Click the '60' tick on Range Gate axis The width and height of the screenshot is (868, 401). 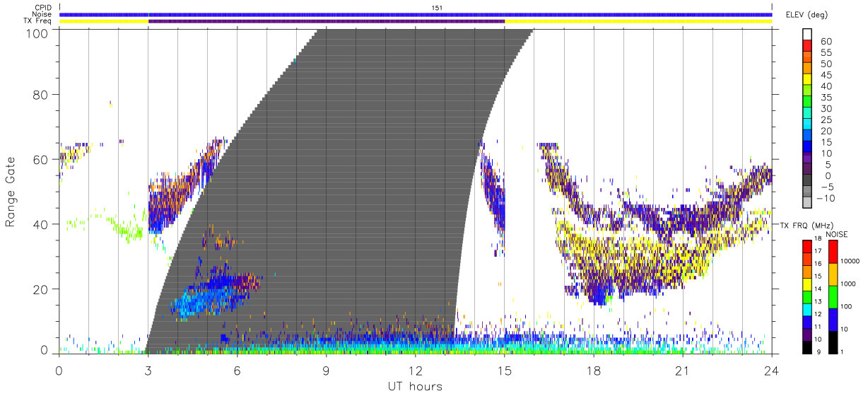[42, 160]
